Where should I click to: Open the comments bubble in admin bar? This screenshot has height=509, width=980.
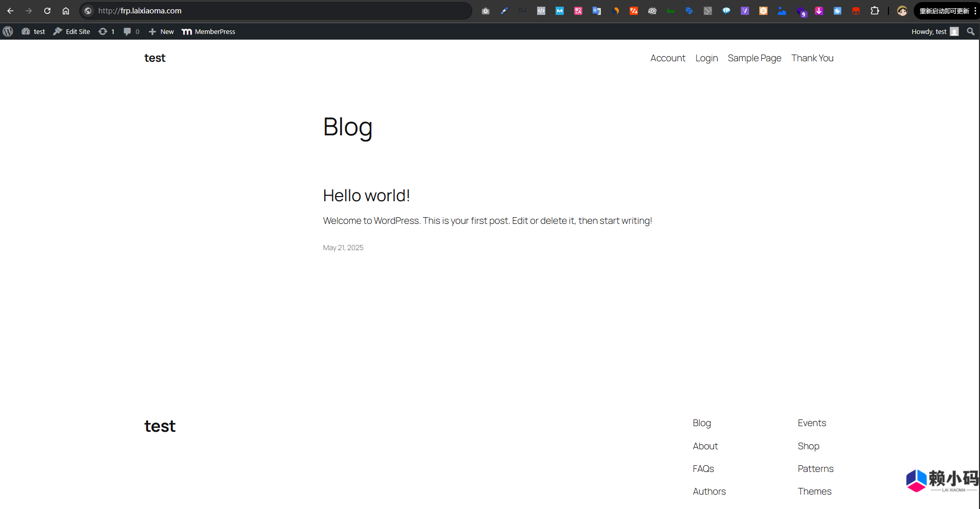pyautogui.click(x=131, y=31)
